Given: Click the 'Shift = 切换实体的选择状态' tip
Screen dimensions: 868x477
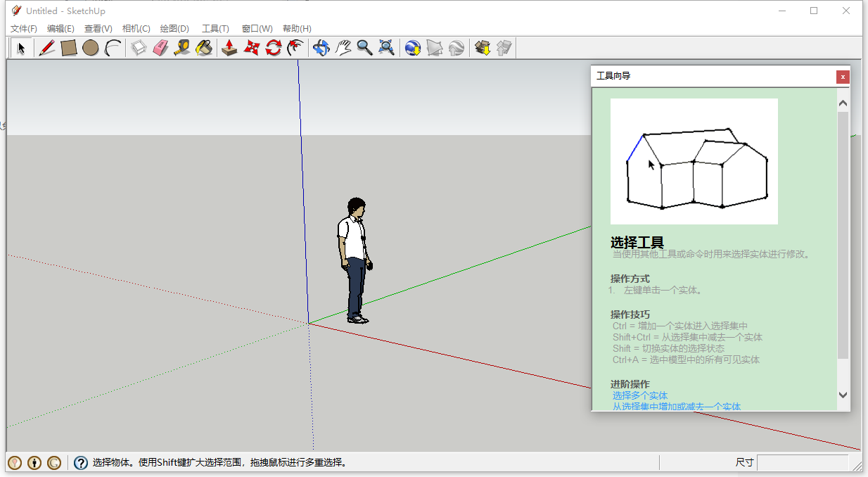Looking at the screenshot, I should [x=668, y=348].
